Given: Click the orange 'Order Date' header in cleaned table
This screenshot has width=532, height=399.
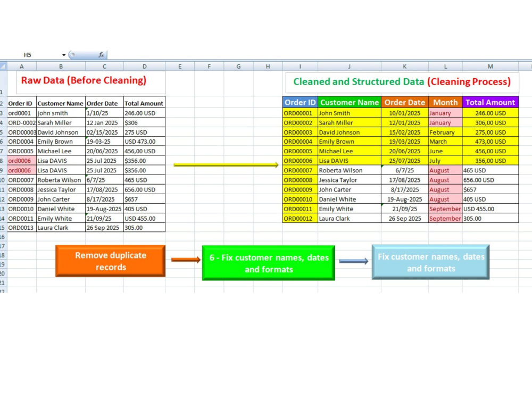Looking at the screenshot, I should click(405, 102).
